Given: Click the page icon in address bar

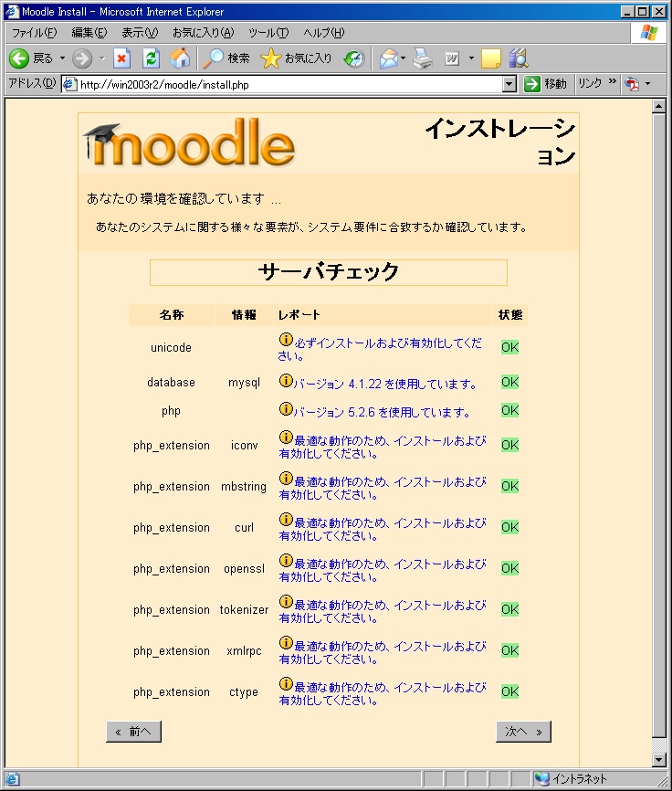Looking at the screenshot, I should [x=69, y=84].
